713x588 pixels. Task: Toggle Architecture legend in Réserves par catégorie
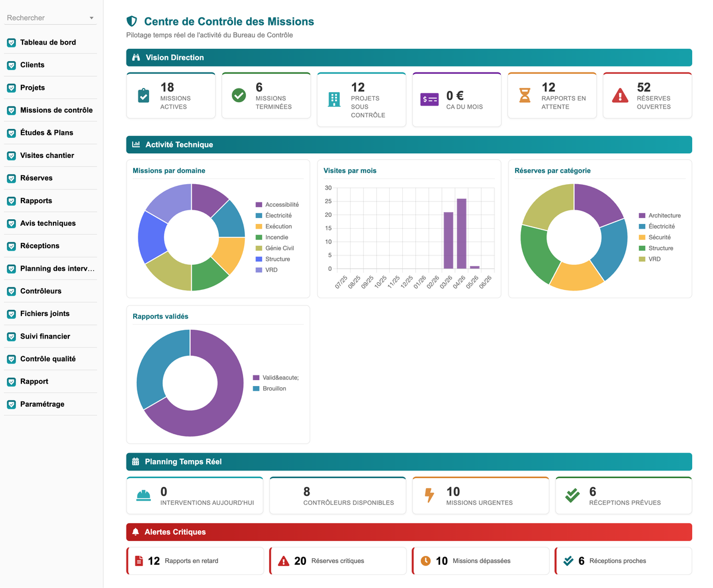(660, 216)
